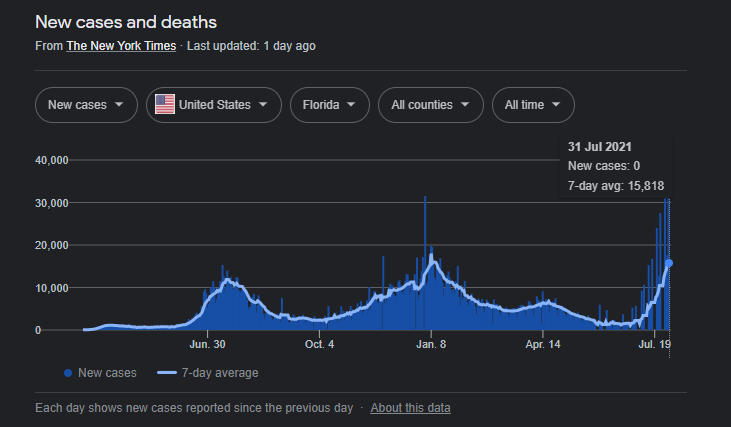The image size is (731, 427).
Task: Select the highlighted 31 Jul 2021 data point
Action: click(x=669, y=263)
